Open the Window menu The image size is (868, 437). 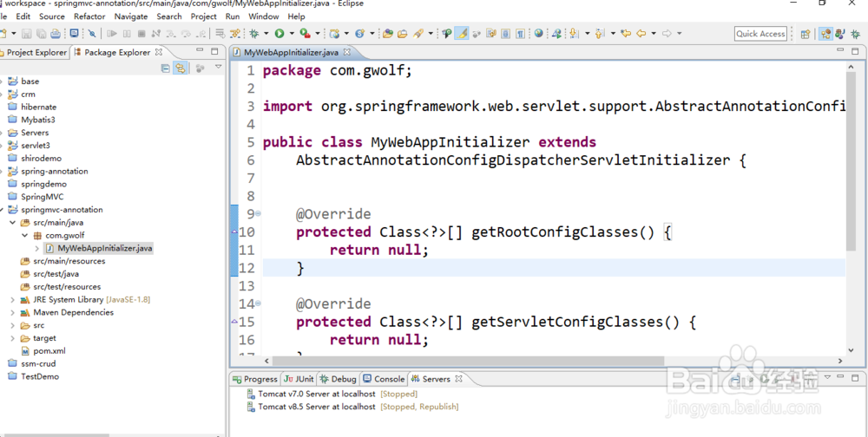[264, 16]
